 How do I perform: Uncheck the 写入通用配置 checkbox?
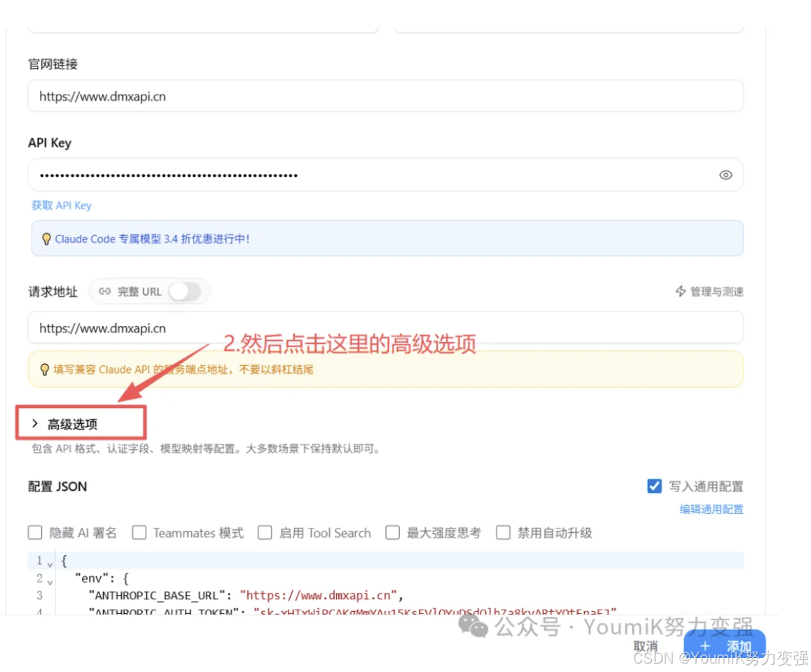654,486
